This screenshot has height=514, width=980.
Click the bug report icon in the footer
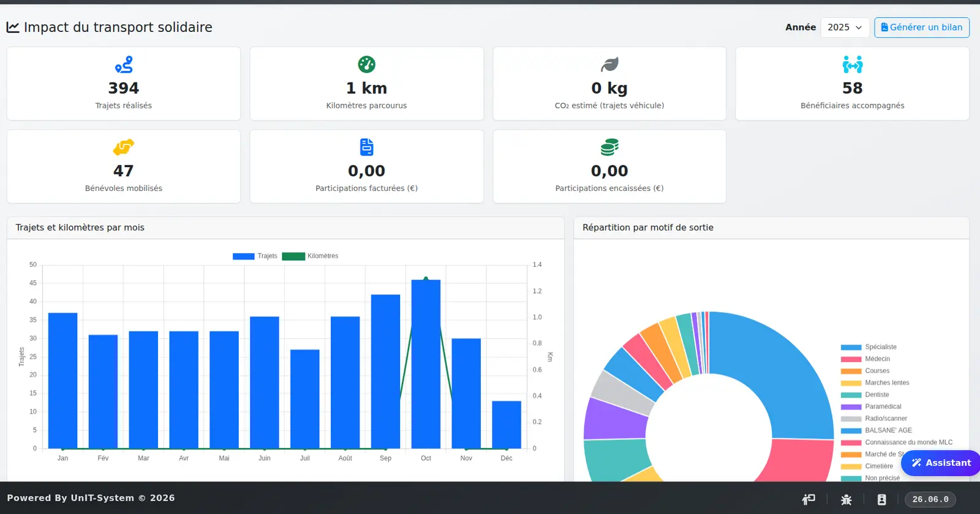pos(846,499)
